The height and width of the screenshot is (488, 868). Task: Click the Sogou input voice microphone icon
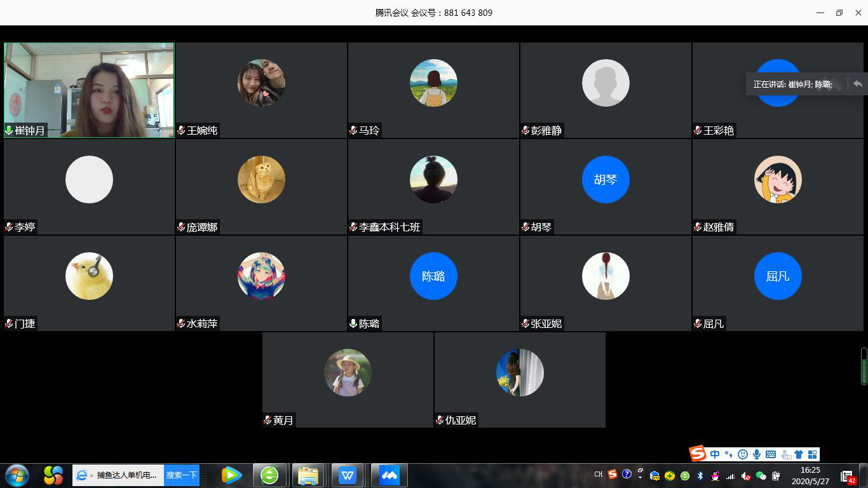(x=757, y=454)
